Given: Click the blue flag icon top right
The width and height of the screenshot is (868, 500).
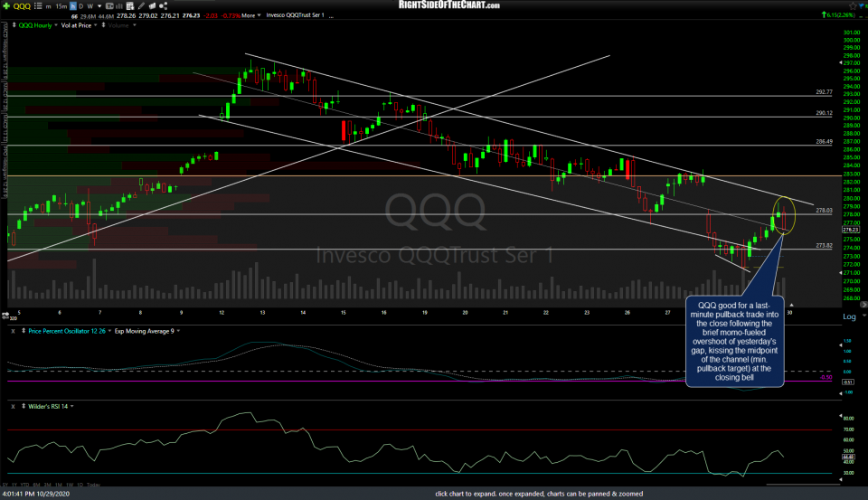Looking at the screenshot, I should pyautogui.click(x=863, y=5).
